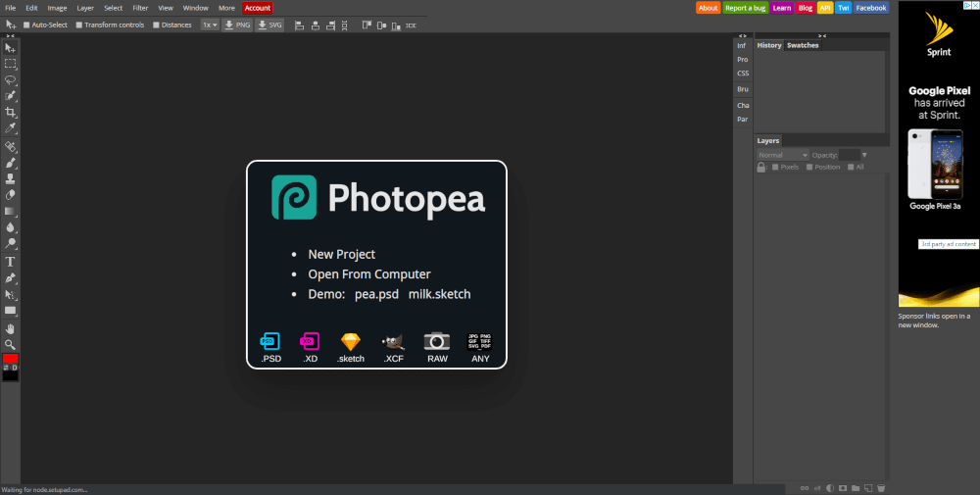Viewport: 980px width, 495px height.
Task: Click Open From Computer link
Action: (369, 274)
